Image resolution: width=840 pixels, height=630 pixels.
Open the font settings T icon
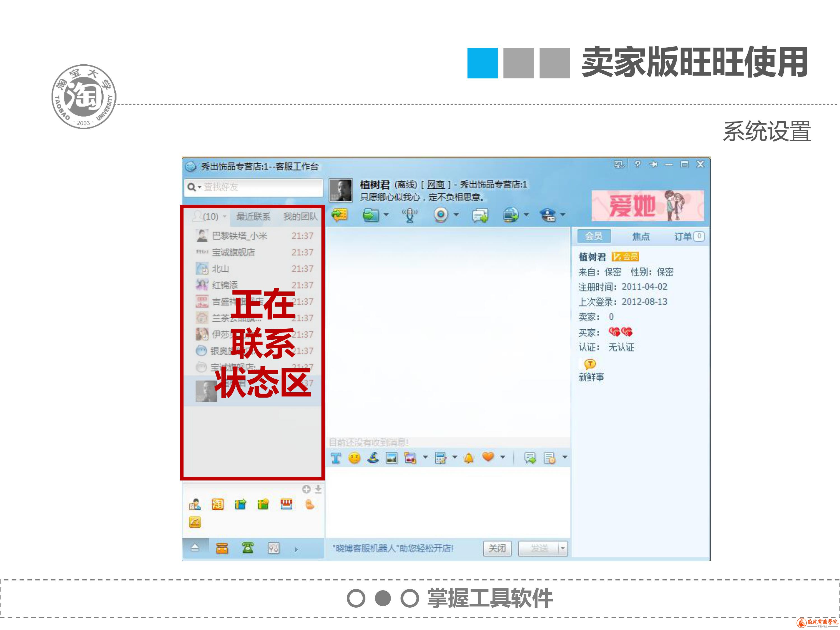[336, 458]
